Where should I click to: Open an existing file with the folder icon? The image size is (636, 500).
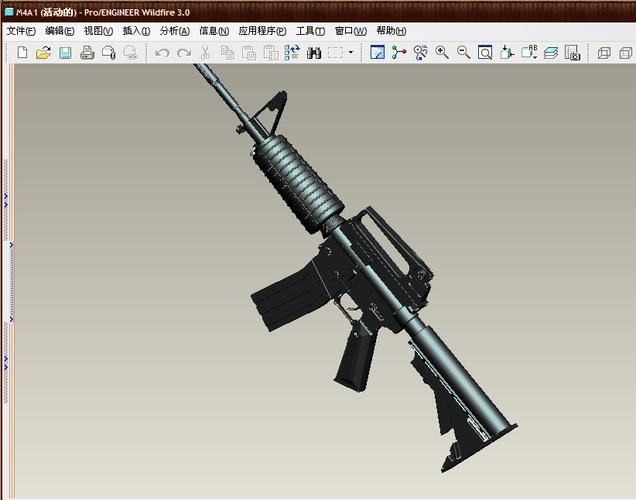tap(43, 53)
